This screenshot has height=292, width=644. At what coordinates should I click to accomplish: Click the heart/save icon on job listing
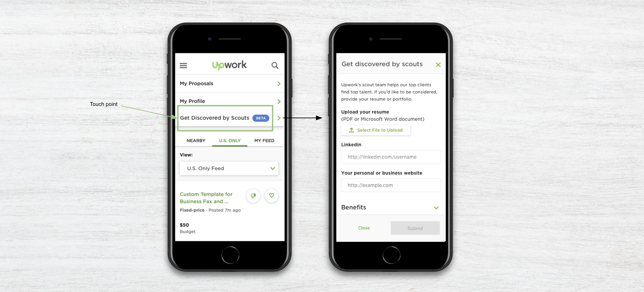click(271, 196)
